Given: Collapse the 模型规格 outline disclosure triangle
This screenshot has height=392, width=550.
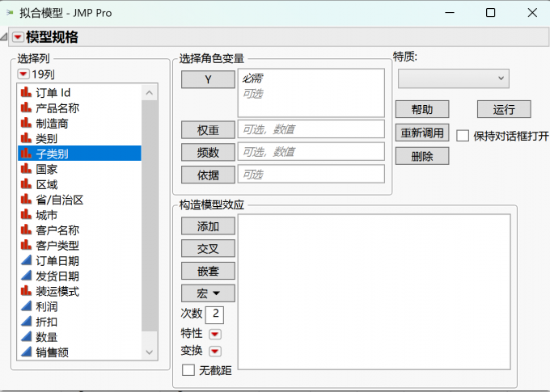Looking at the screenshot, I should [x=4, y=36].
